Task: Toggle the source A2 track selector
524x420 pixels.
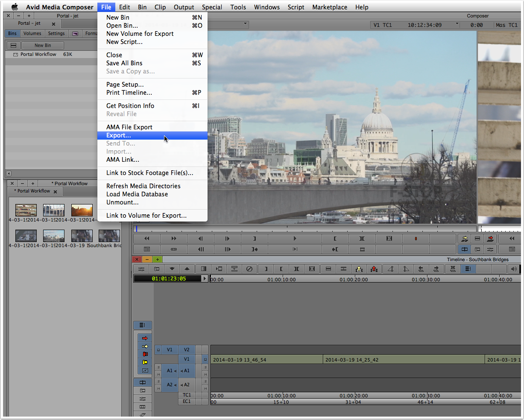Action: coord(170,385)
